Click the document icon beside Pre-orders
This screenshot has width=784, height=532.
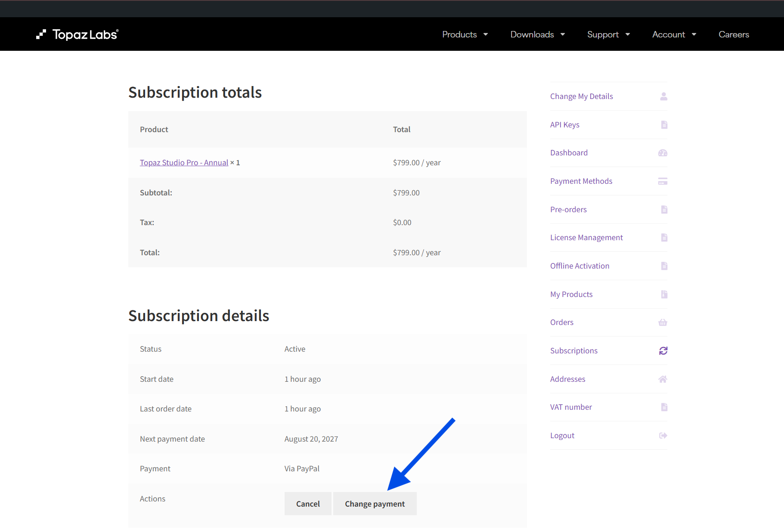664,210
